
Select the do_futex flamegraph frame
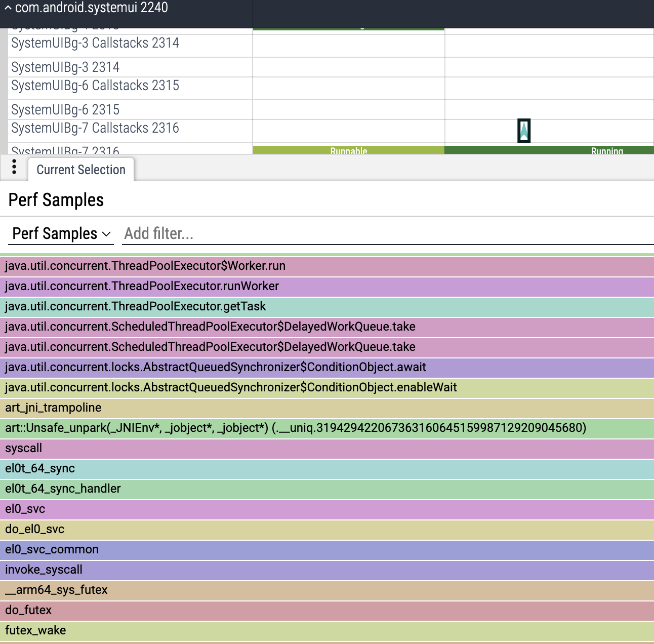pos(327,611)
